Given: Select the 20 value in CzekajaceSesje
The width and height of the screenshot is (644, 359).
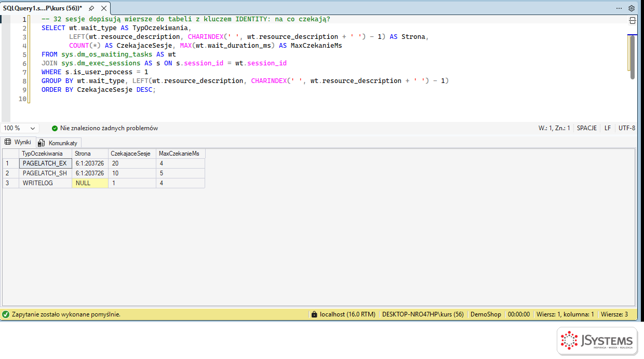Looking at the screenshot, I should point(132,163).
